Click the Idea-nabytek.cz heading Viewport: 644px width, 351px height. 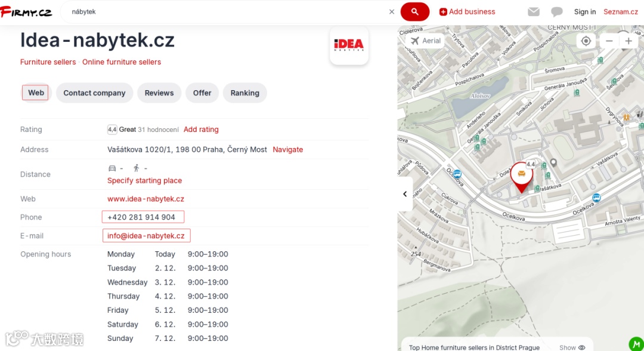pos(97,40)
